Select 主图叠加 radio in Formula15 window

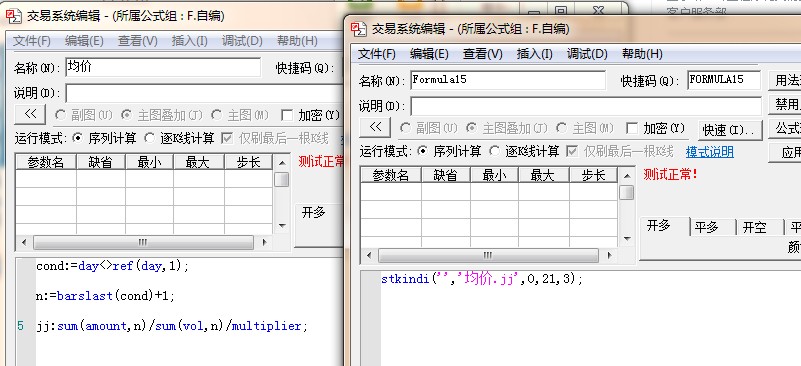tap(472, 128)
